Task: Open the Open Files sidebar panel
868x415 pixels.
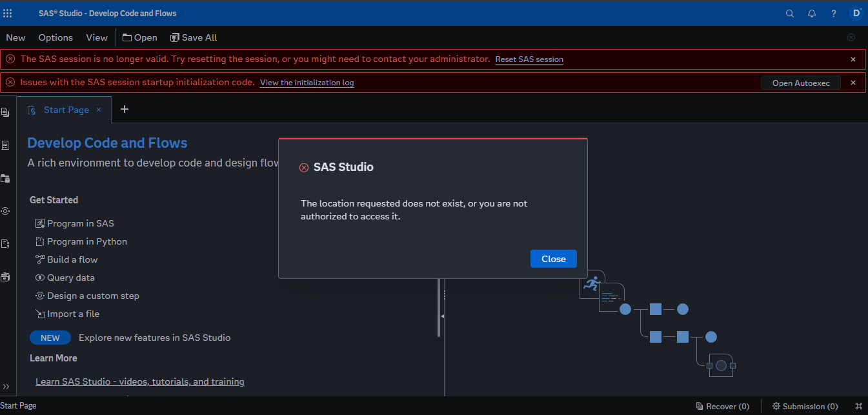Action: 6,112
